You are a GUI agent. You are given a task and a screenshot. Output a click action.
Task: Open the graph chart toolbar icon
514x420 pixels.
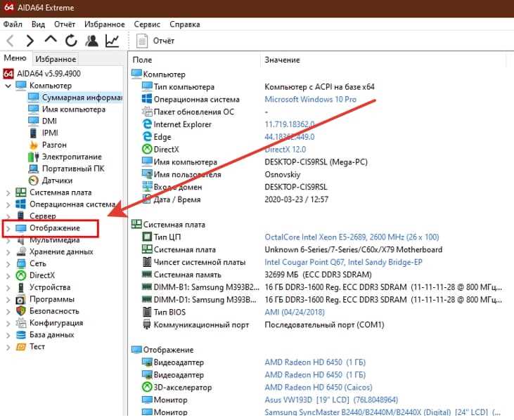[112, 41]
